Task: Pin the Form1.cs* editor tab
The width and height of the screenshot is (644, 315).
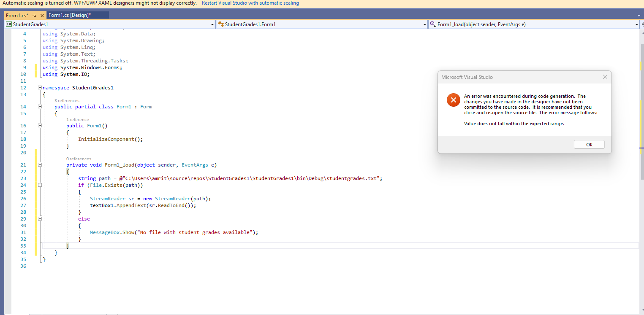Action: pos(35,16)
